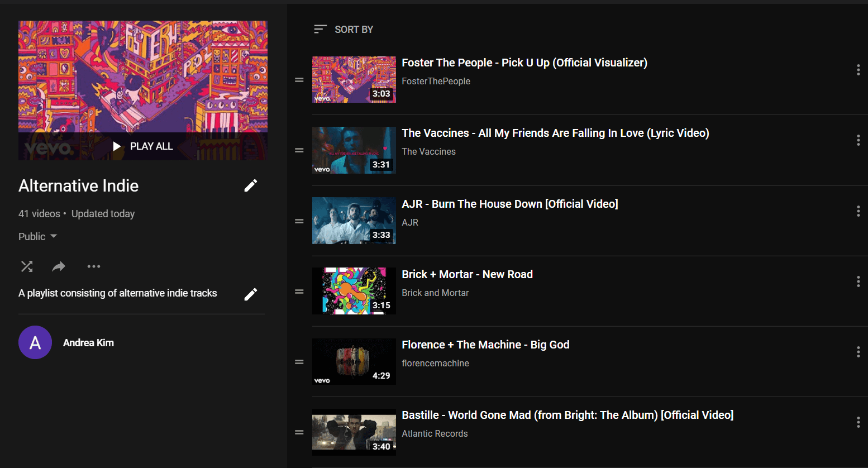Open Bastille - World Gone Mad title
Image resolution: width=868 pixels, height=468 pixels.
pyautogui.click(x=567, y=415)
